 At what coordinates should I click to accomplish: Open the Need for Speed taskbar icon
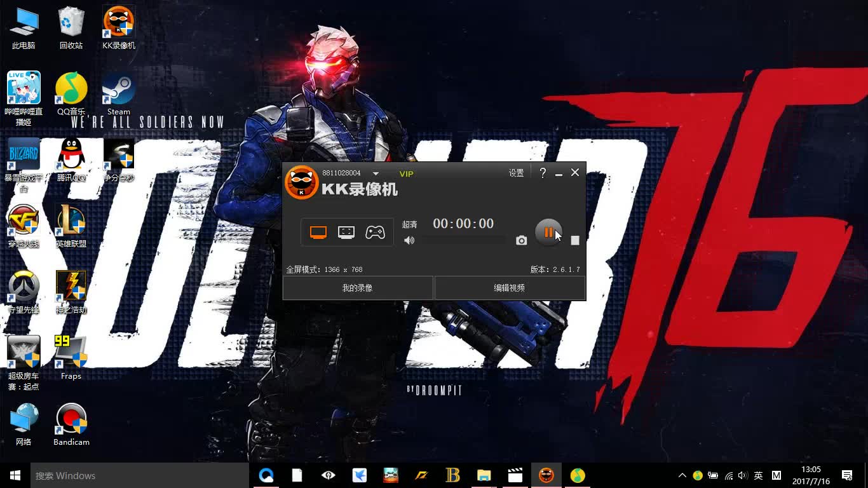pos(421,475)
